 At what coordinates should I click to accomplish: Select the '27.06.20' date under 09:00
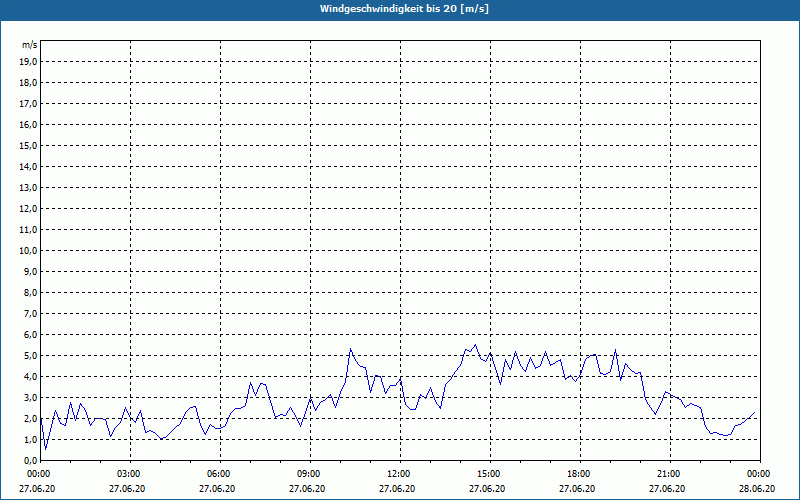click(x=307, y=489)
